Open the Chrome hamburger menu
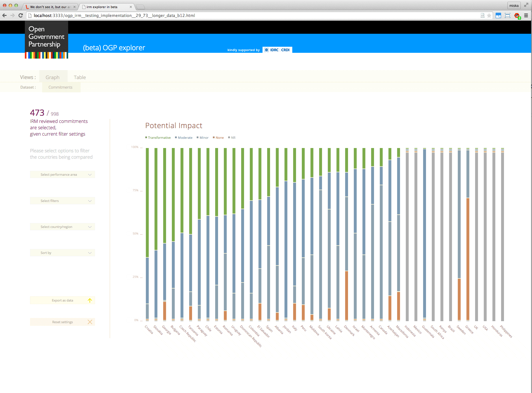The image size is (532, 393). [x=526, y=16]
